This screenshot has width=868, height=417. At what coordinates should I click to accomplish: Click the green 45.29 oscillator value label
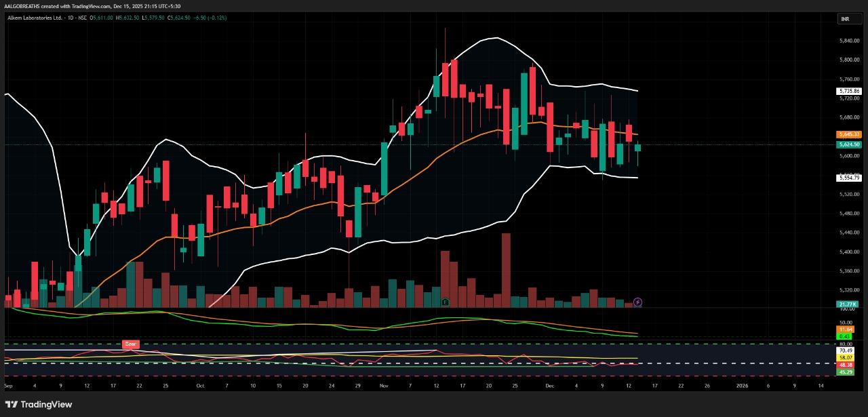846,372
